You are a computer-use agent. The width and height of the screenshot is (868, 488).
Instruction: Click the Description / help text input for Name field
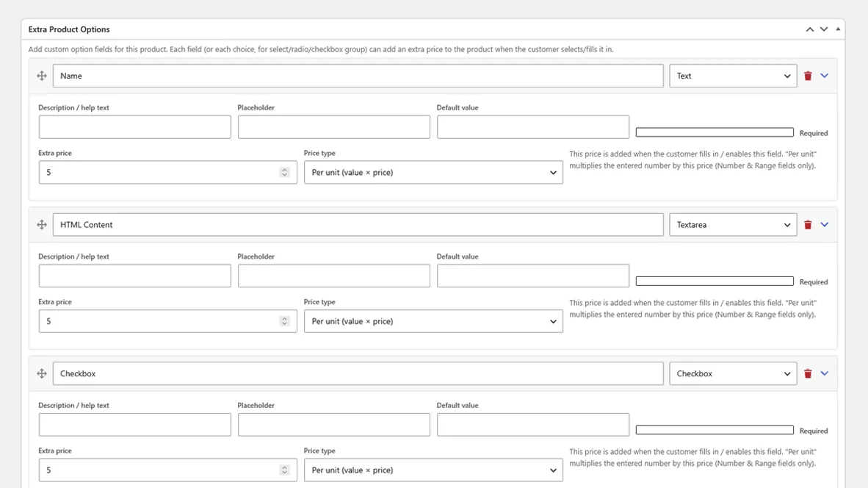pyautogui.click(x=134, y=127)
